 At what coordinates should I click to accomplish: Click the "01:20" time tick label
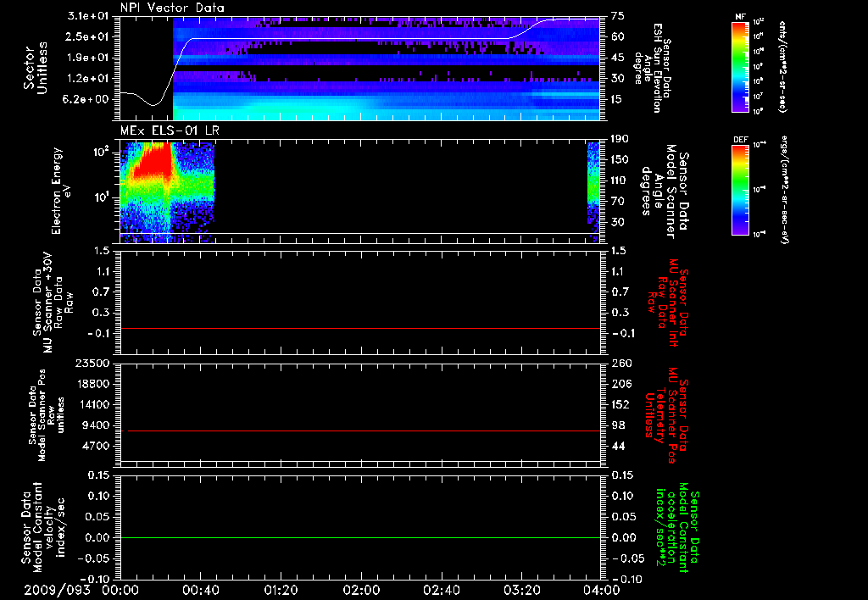(x=281, y=590)
